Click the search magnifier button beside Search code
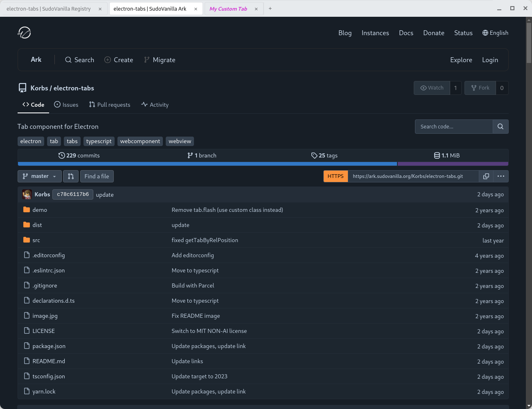The width and height of the screenshot is (532, 409). 500,126
